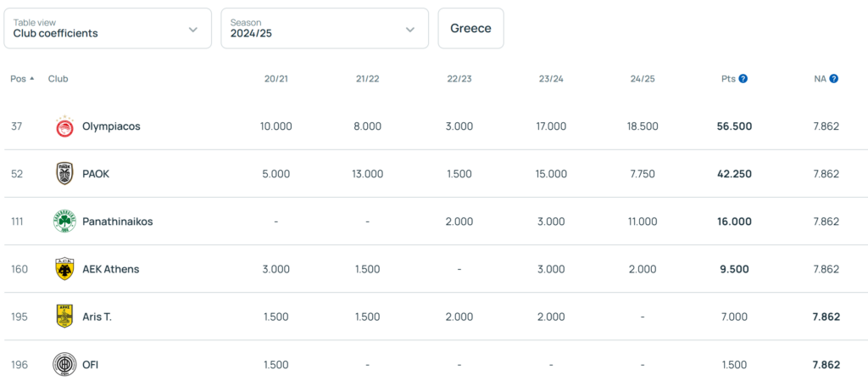This screenshot has width=868, height=387.
Task: Expand the Season 2024/25 dropdown
Action: click(323, 29)
